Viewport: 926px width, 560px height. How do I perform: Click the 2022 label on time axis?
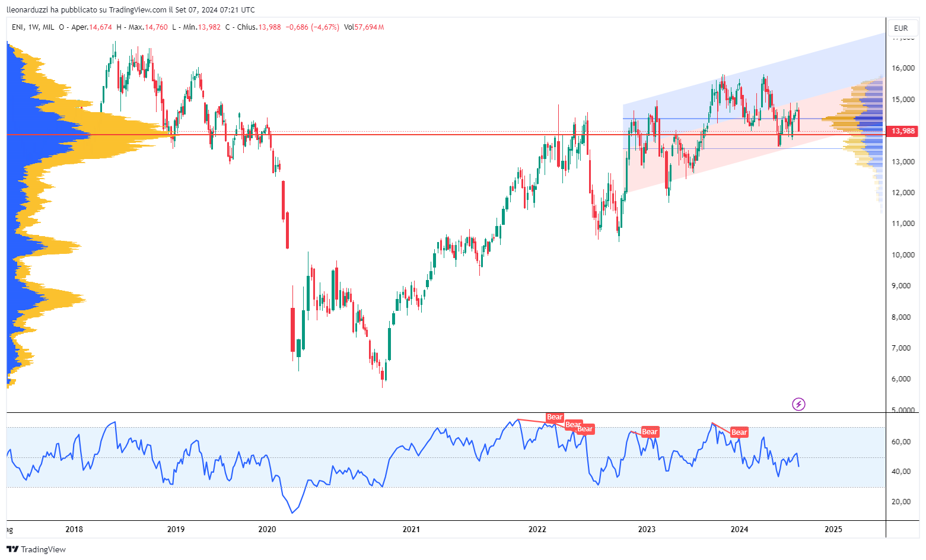point(537,529)
